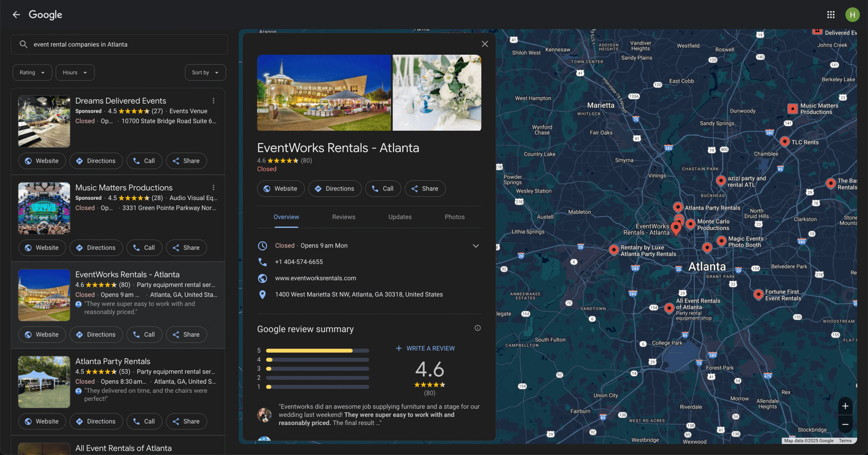Click the Terms link on the map

845,441
